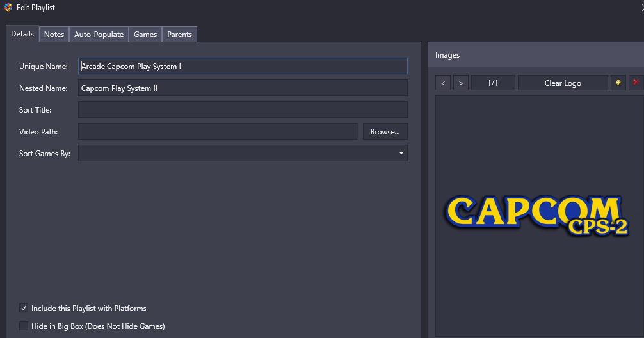Enable Hide in Big Box checkbox
Image resolution: width=644 pixels, height=338 pixels.
[x=24, y=326]
